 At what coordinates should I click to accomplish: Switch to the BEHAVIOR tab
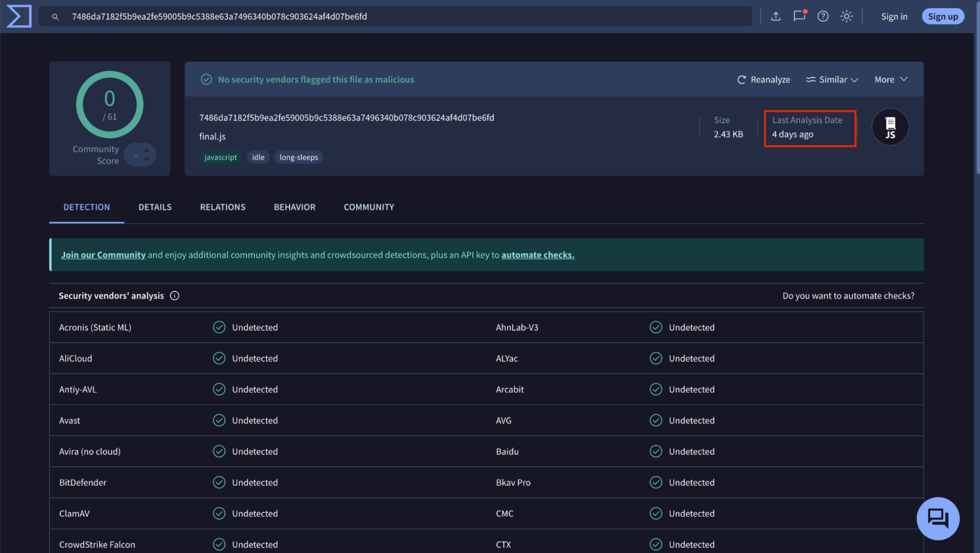[294, 207]
